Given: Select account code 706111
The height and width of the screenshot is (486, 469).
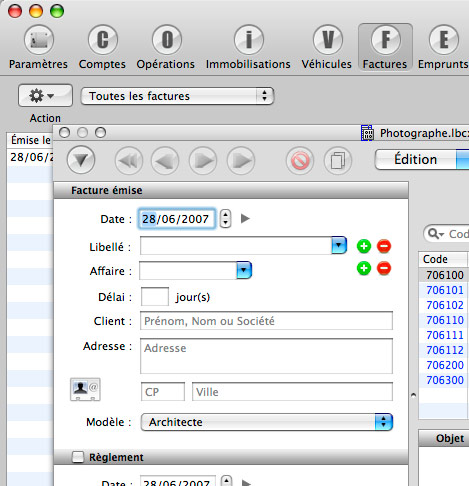Looking at the screenshot, I should [445, 335].
